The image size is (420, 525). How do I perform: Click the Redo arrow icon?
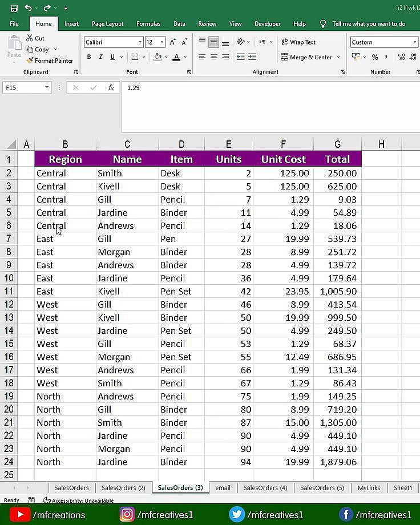(x=47, y=7)
